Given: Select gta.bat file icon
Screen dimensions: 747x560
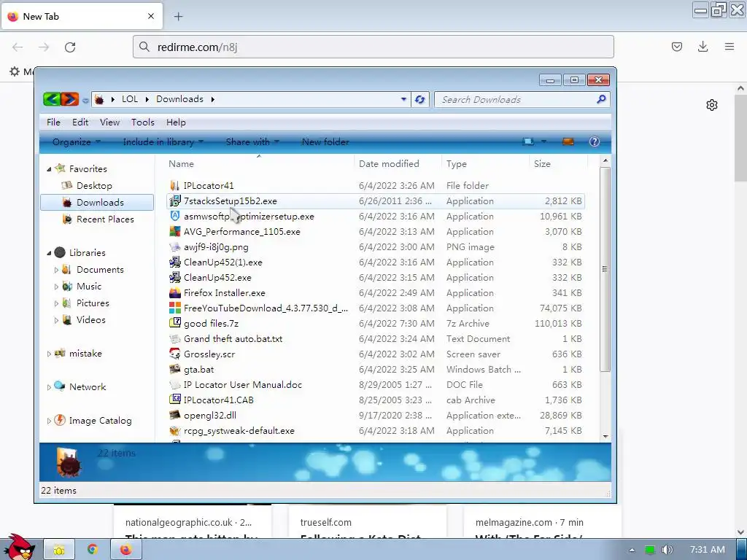Looking at the screenshot, I should click(175, 369).
